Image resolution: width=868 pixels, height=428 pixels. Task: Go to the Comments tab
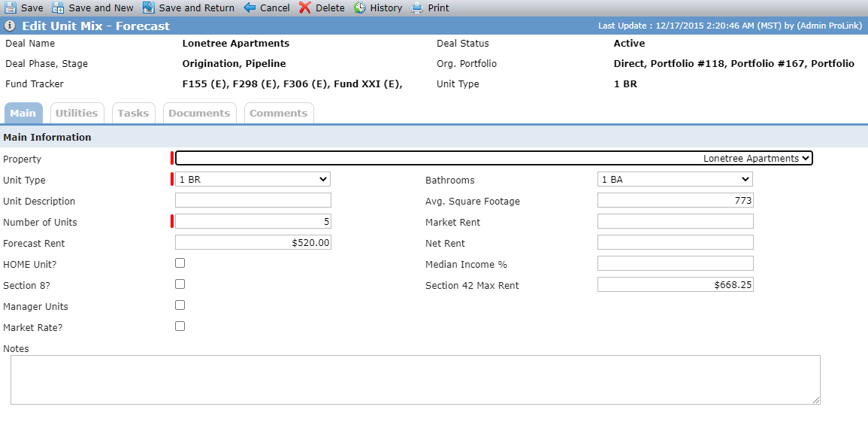pyautogui.click(x=279, y=113)
